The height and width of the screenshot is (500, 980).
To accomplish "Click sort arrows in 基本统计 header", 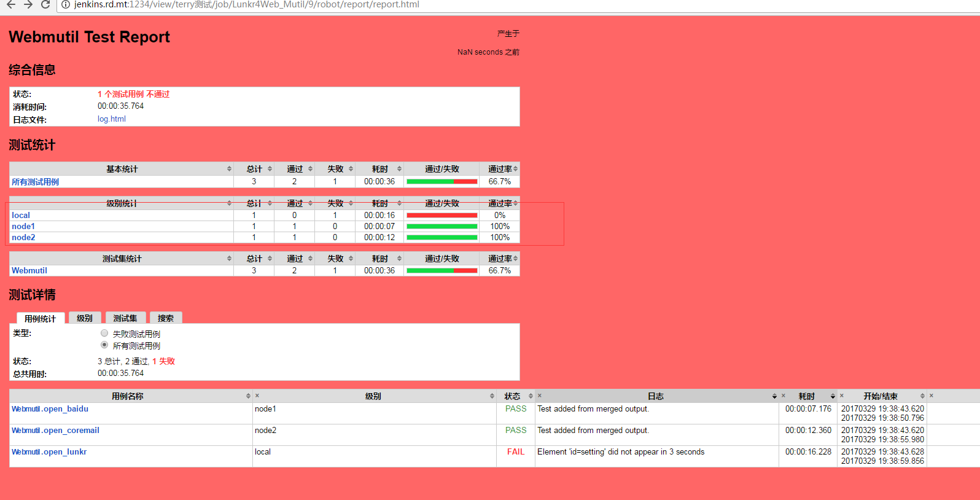I will tap(229, 169).
